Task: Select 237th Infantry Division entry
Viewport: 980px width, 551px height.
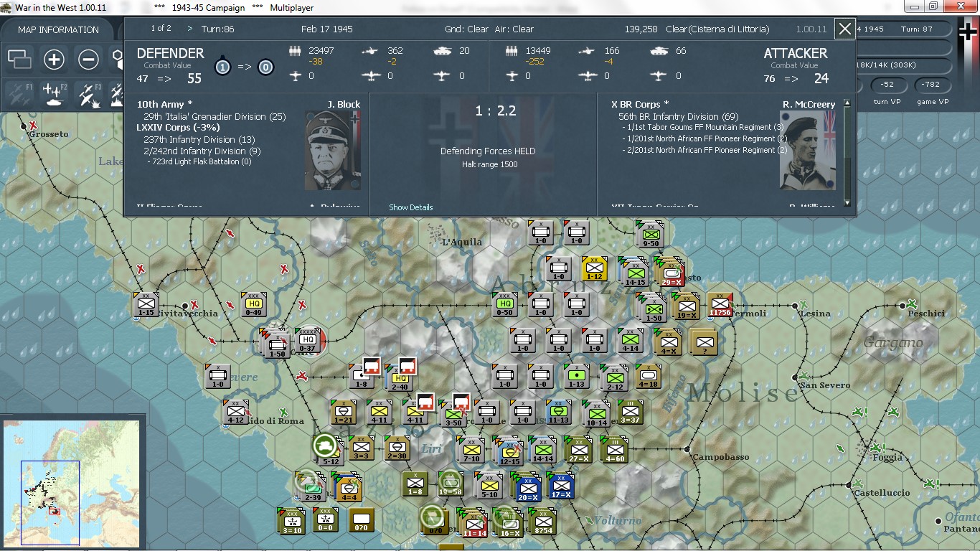Action: (x=199, y=139)
